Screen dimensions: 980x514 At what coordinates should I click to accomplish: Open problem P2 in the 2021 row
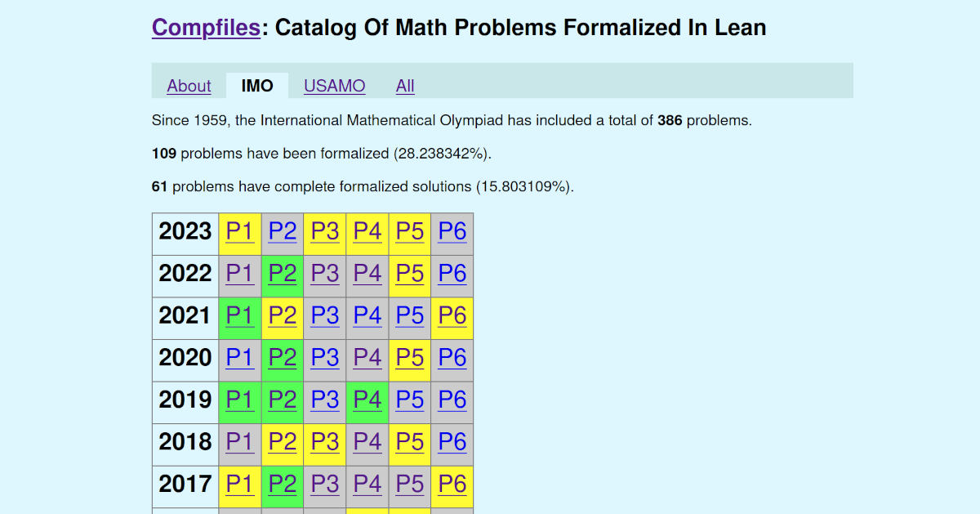click(x=283, y=315)
